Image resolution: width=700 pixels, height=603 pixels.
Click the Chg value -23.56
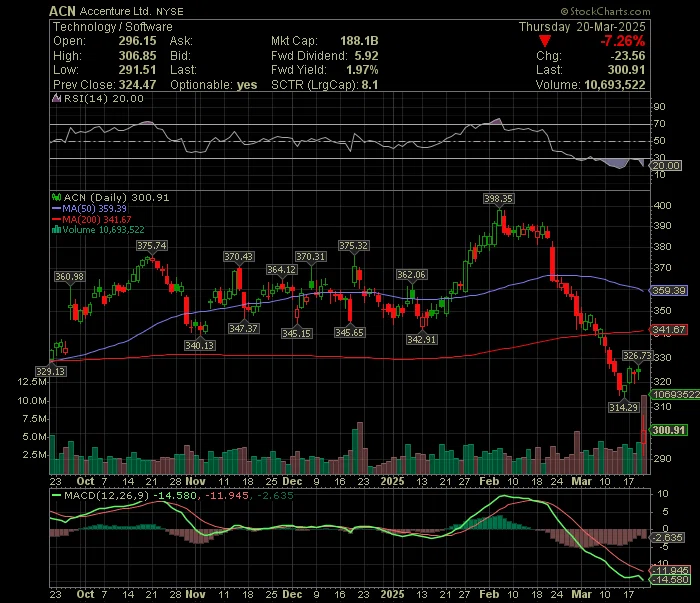point(628,56)
